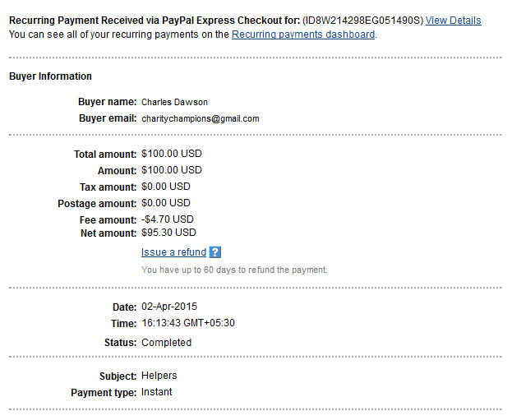The image size is (512, 420).
Task: Click the Buyer Information heading
Action: click(x=50, y=76)
